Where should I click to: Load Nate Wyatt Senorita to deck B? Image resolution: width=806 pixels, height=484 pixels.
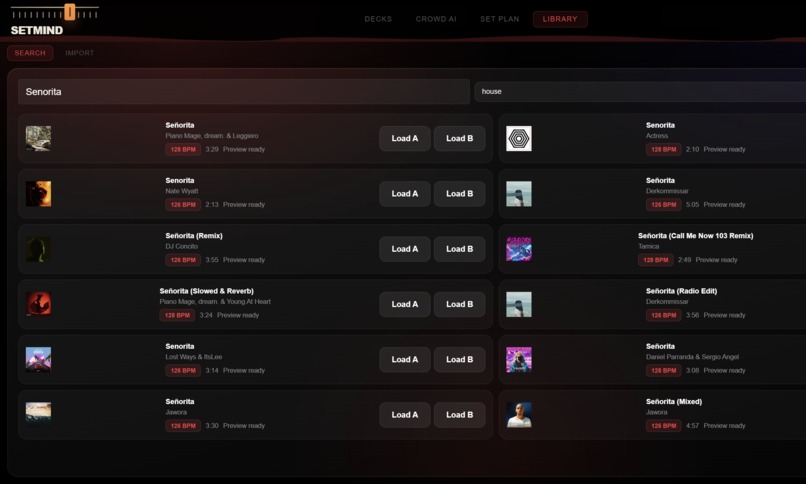coord(460,194)
